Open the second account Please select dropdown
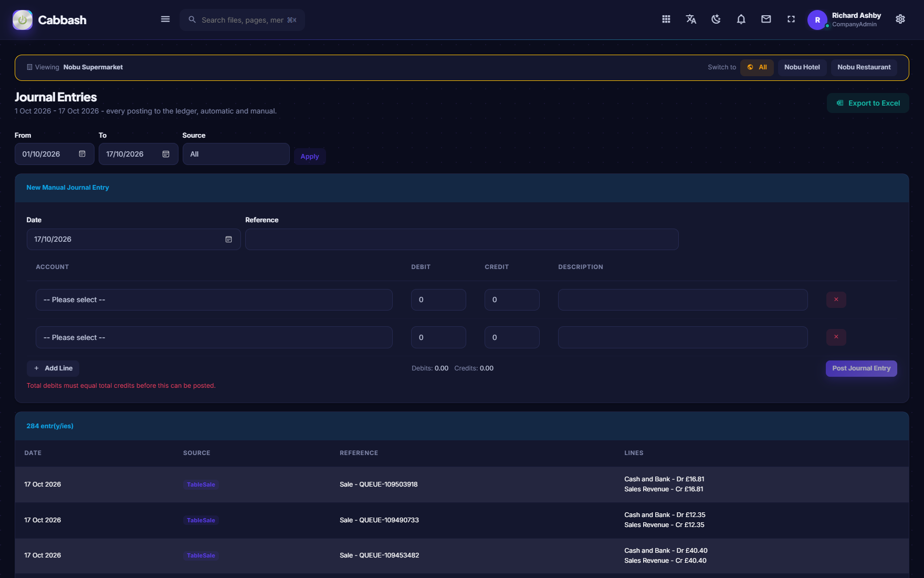The image size is (924, 578). pyautogui.click(x=214, y=337)
